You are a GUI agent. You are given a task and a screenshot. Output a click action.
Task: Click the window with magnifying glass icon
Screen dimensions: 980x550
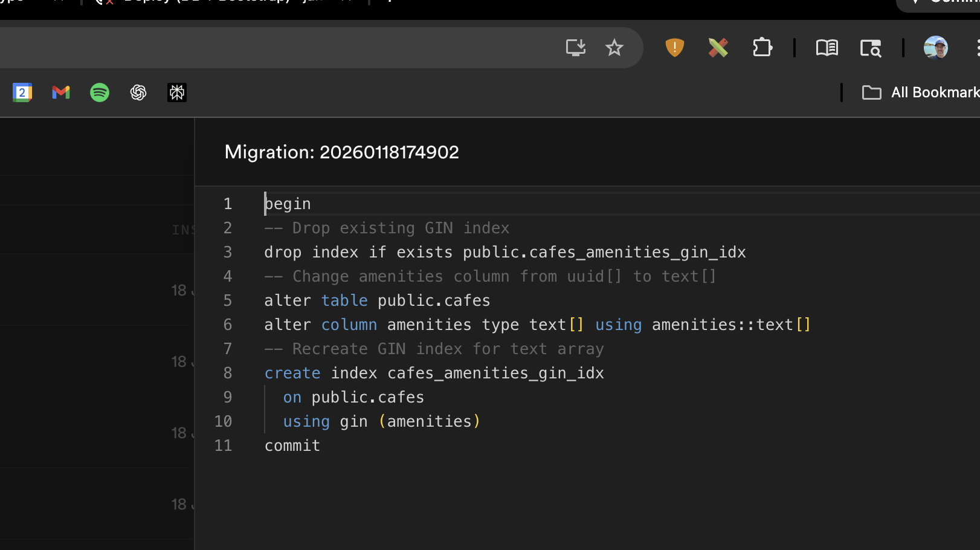[x=871, y=48]
